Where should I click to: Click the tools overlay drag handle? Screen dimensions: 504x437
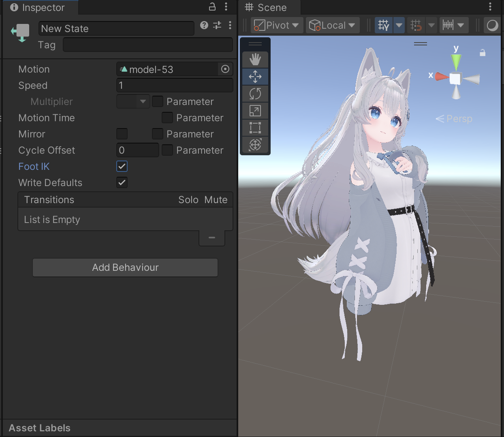pyautogui.click(x=255, y=44)
